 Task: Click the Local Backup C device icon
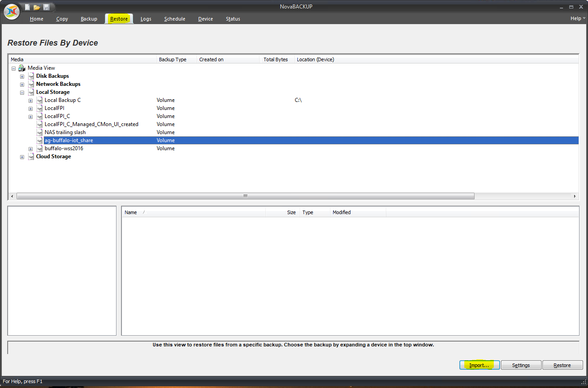tap(40, 100)
